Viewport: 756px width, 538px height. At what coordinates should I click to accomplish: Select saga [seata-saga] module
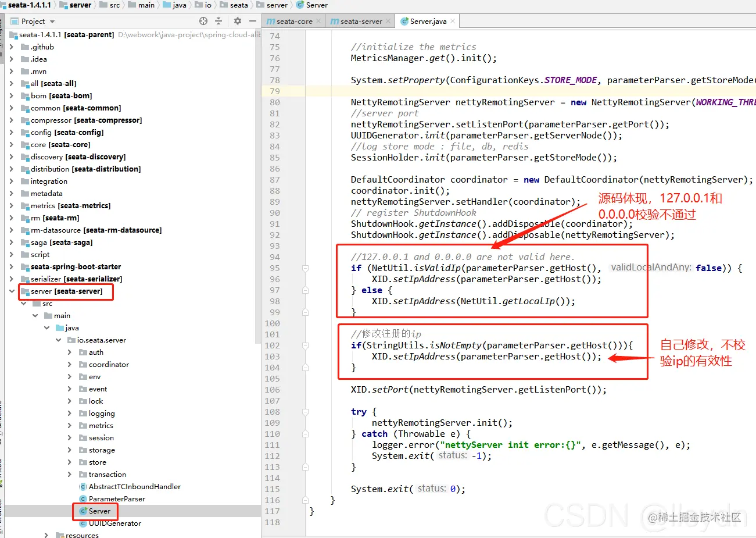pyautogui.click(x=62, y=243)
